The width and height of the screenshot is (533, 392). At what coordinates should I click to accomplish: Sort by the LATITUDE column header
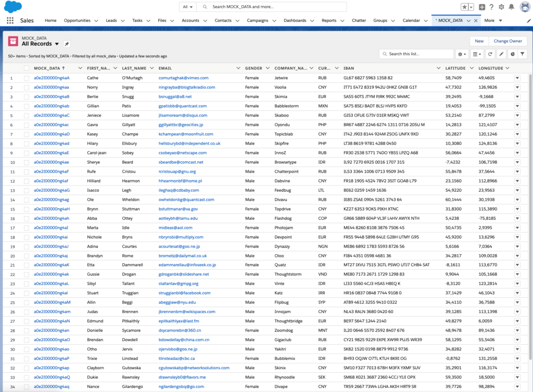click(x=455, y=68)
